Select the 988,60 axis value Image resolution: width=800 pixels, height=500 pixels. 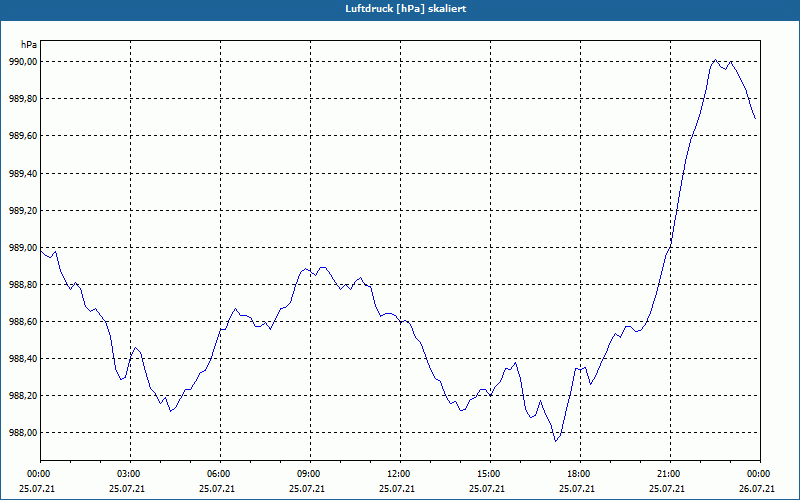click(23, 322)
